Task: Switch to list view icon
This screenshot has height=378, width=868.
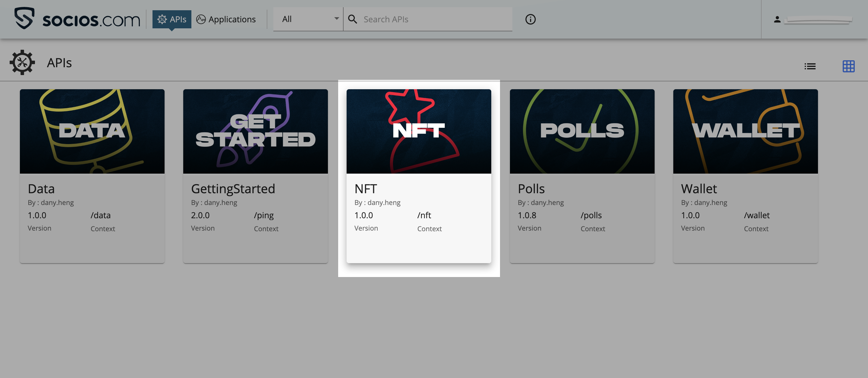Action: 810,66
